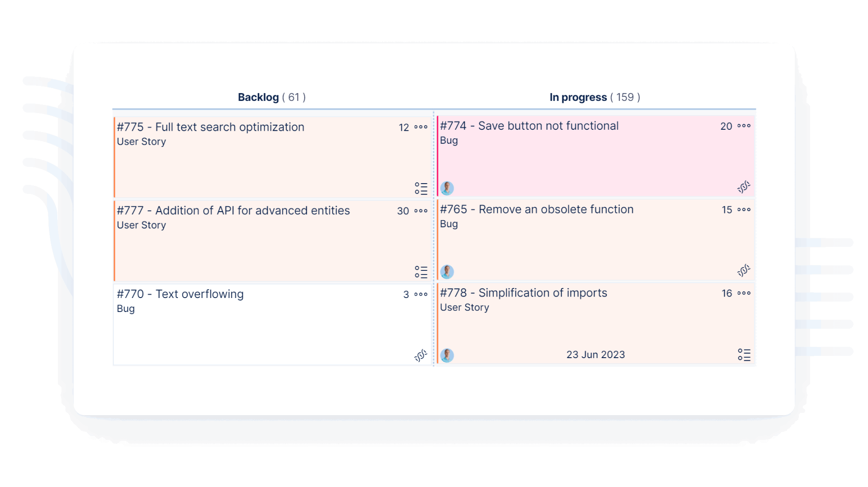This screenshot has width=868, height=487.
Task: Click assignee avatar on card #778
Action: pos(447,355)
